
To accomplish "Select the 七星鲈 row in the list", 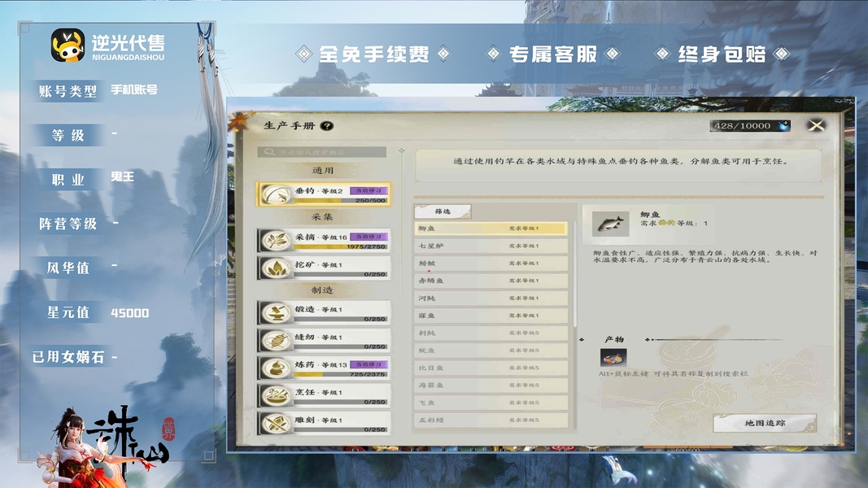I will 491,246.
